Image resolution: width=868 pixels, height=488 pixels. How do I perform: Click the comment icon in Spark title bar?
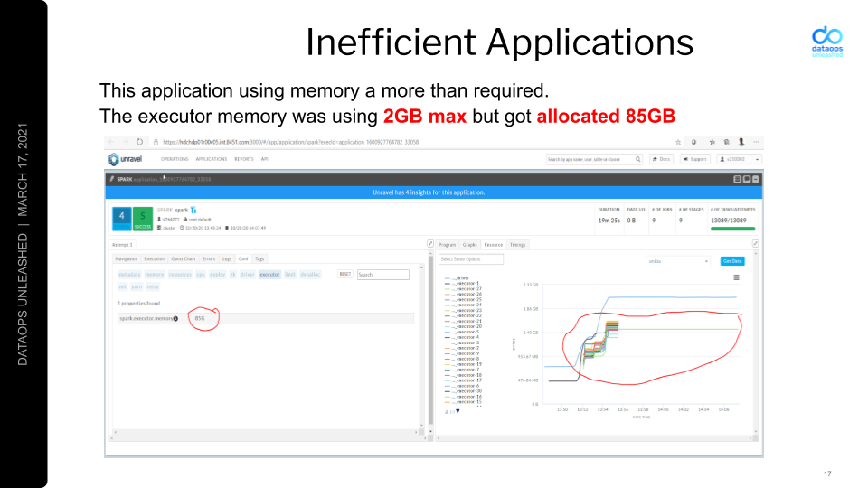[746, 179]
